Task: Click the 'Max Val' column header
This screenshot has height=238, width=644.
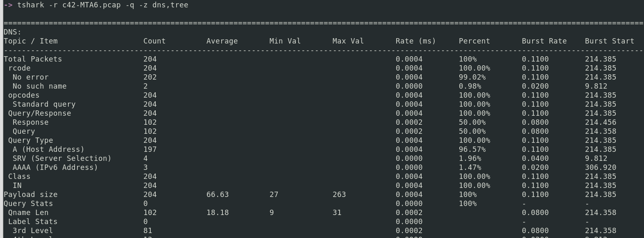Action: point(348,41)
